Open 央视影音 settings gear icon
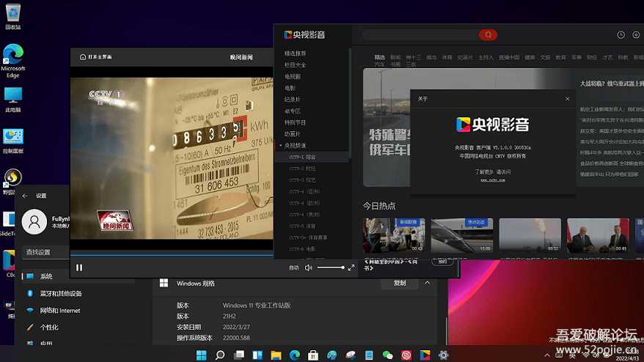The width and height of the screenshot is (644, 362). (636, 35)
